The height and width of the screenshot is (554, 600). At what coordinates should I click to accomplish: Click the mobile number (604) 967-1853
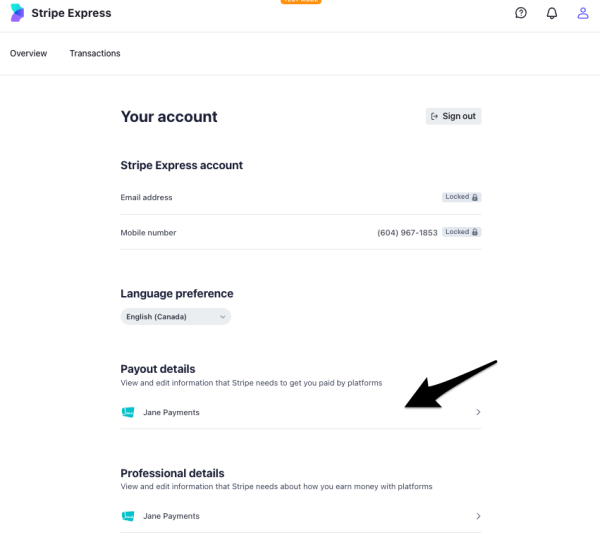406,233
